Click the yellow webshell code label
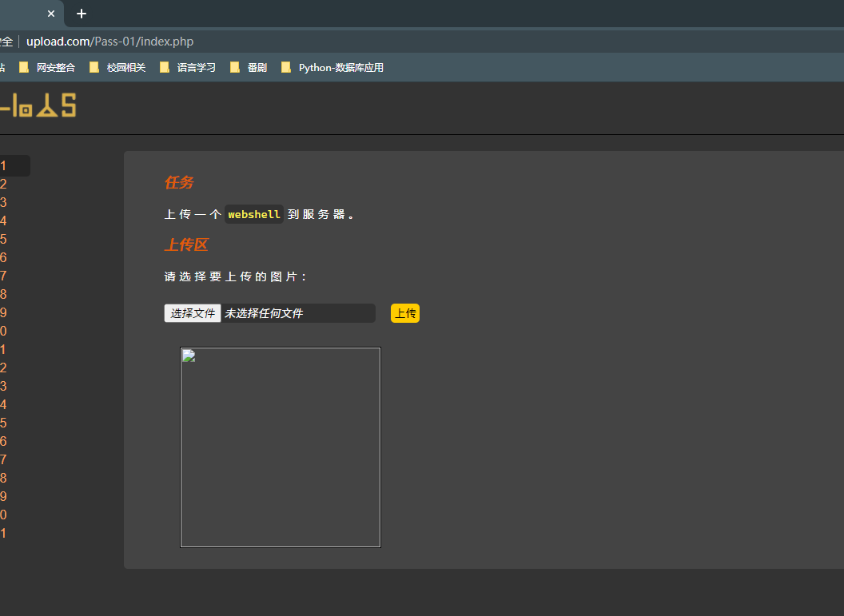844x616 pixels. tap(254, 214)
